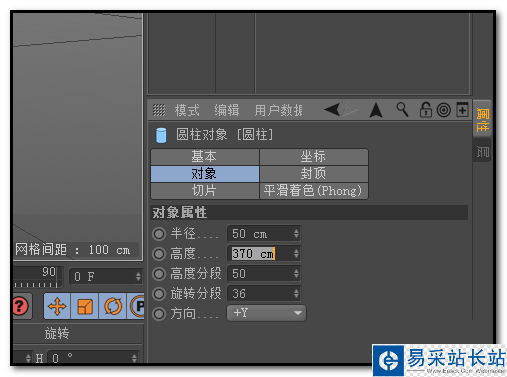Click the magnifier search icon
The image size is (507, 377).
[402, 109]
